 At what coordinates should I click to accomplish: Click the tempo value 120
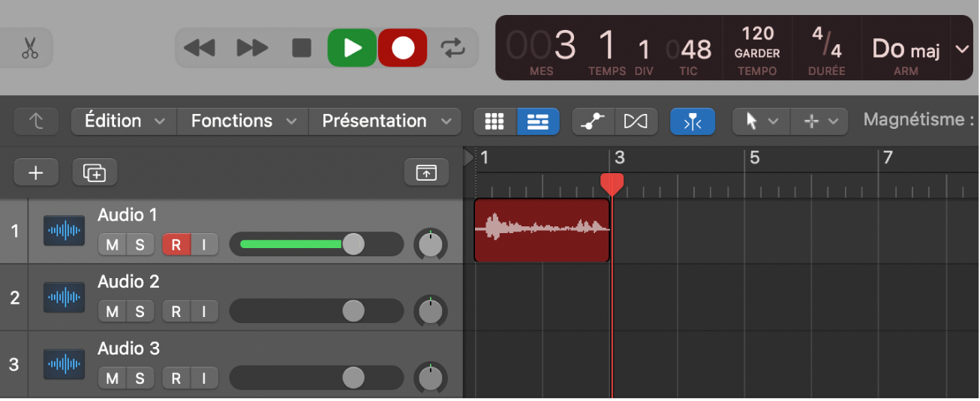tap(757, 34)
